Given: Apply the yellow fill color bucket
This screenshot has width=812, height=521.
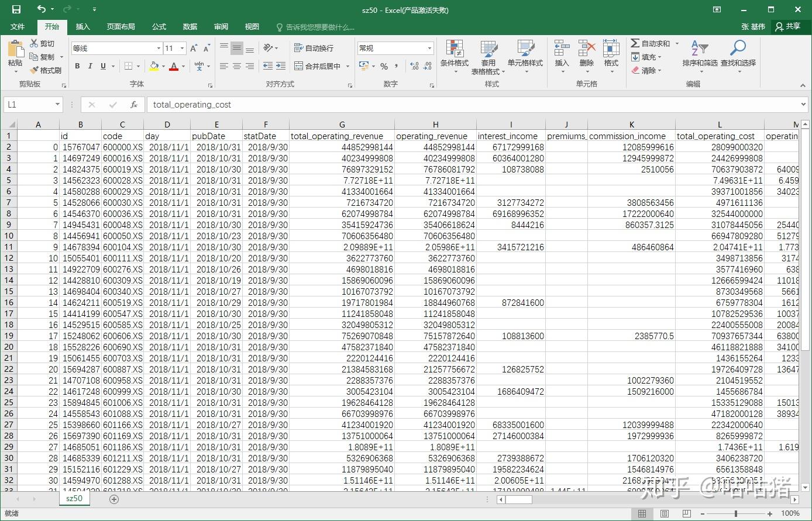Looking at the screenshot, I should click(x=154, y=66).
